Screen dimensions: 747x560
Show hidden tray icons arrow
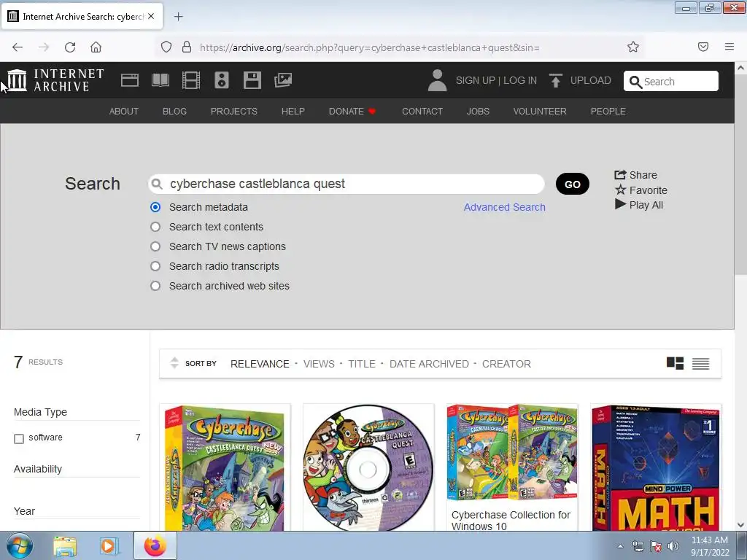click(620, 546)
